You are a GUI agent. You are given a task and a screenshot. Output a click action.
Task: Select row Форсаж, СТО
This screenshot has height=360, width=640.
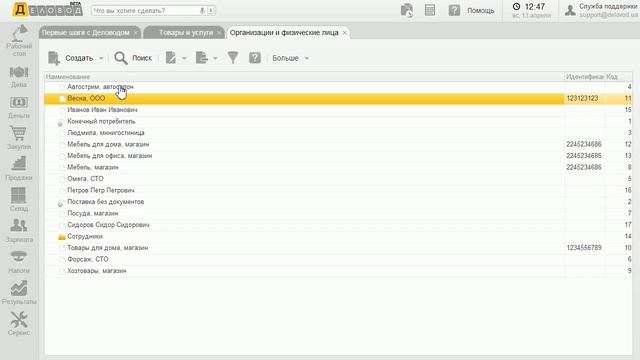[x=338, y=259]
